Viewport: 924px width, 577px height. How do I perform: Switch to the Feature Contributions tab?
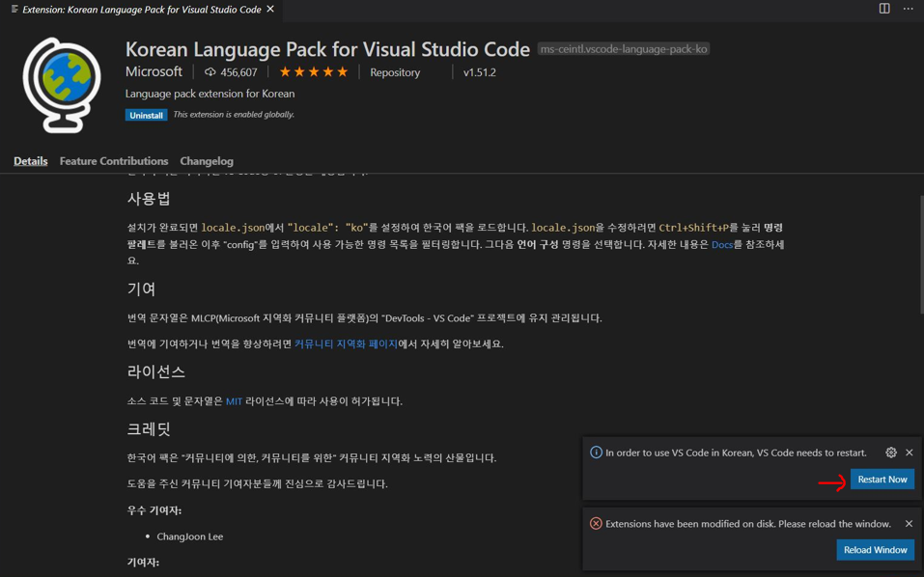tap(114, 161)
